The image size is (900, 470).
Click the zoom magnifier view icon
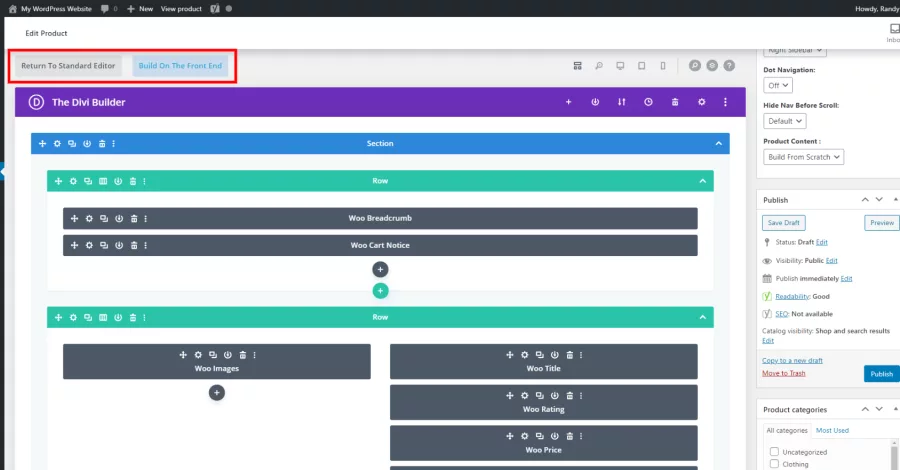(x=599, y=66)
